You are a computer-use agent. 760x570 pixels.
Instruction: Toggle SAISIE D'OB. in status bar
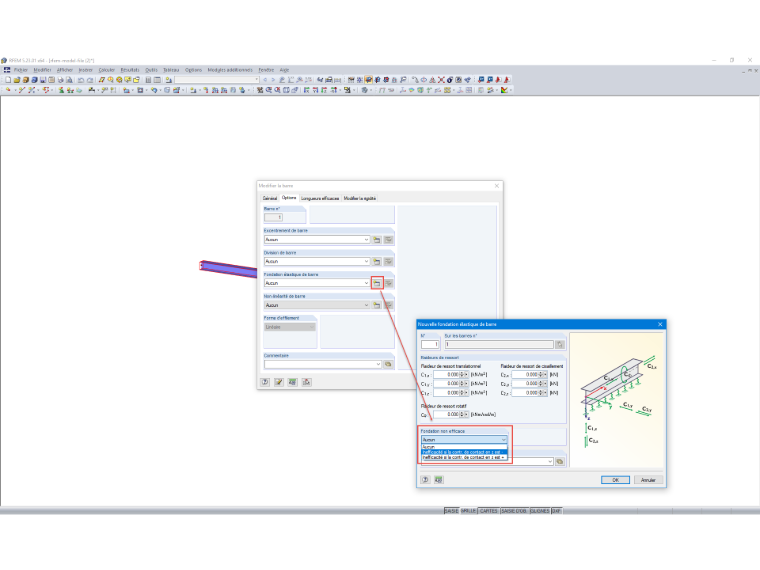pyautogui.click(x=514, y=511)
